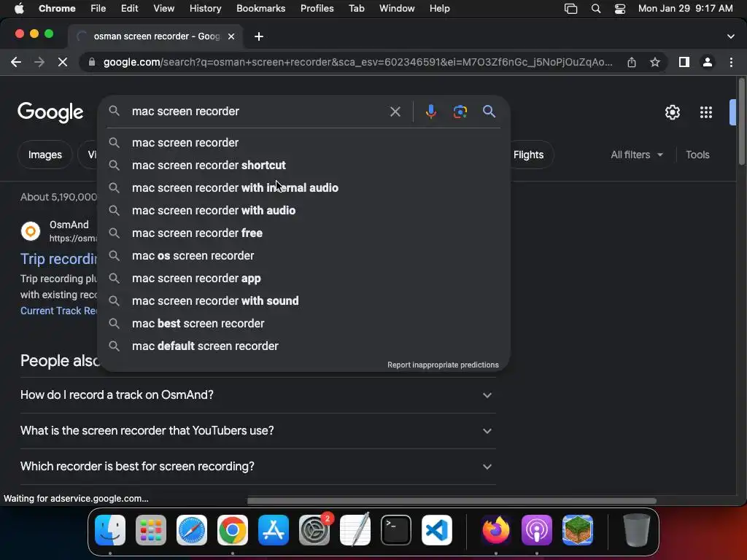747x560 pixels.
Task: Open the View menu
Action: [163, 9]
